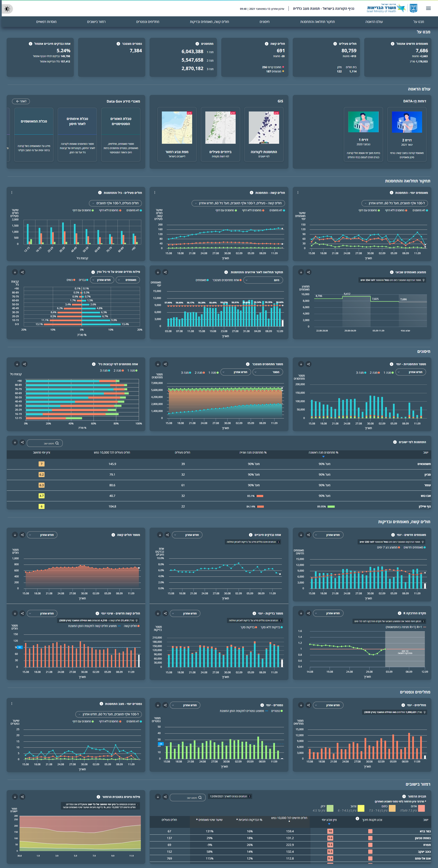
Task: Open the מאומתים dropdown in age-gender breakdown chart
Action: click(128, 280)
